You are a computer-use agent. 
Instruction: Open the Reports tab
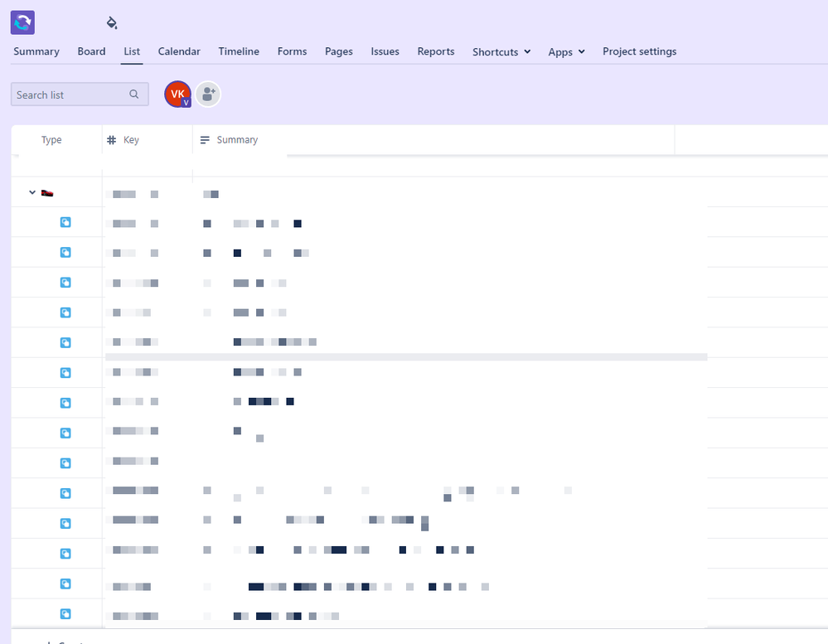436,51
